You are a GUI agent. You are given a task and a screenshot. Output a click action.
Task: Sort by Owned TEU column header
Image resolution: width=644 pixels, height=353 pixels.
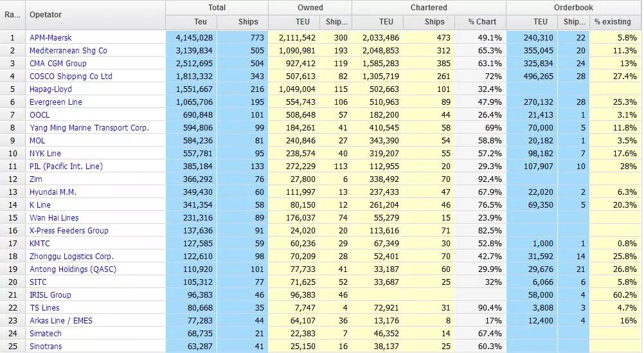(x=295, y=22)
